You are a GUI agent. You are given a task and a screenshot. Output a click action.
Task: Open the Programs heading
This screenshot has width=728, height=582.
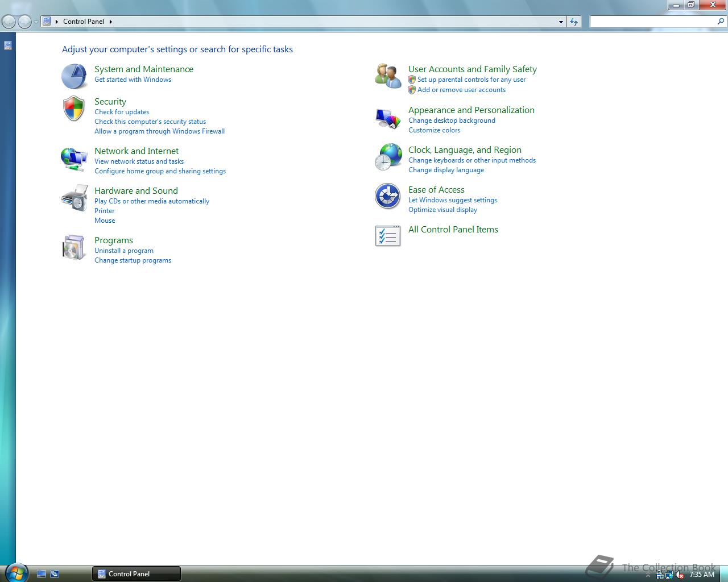114,240
